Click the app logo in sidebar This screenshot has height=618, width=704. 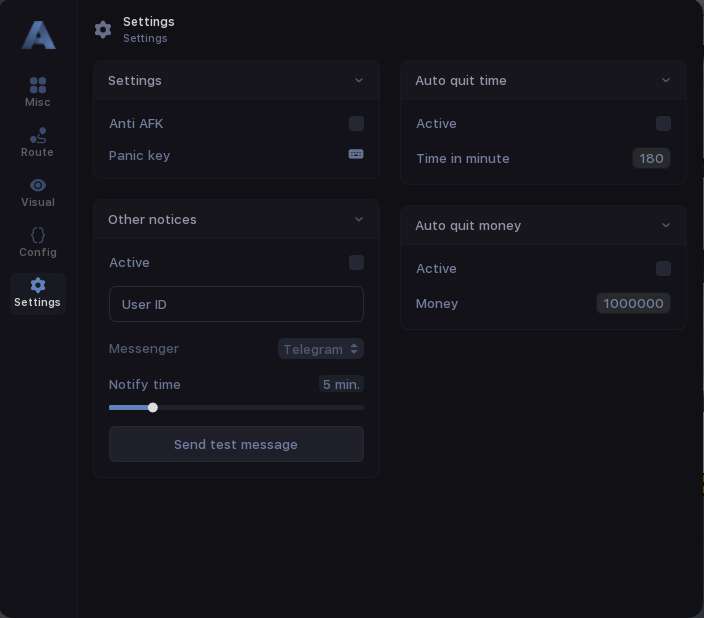[38, 35]
